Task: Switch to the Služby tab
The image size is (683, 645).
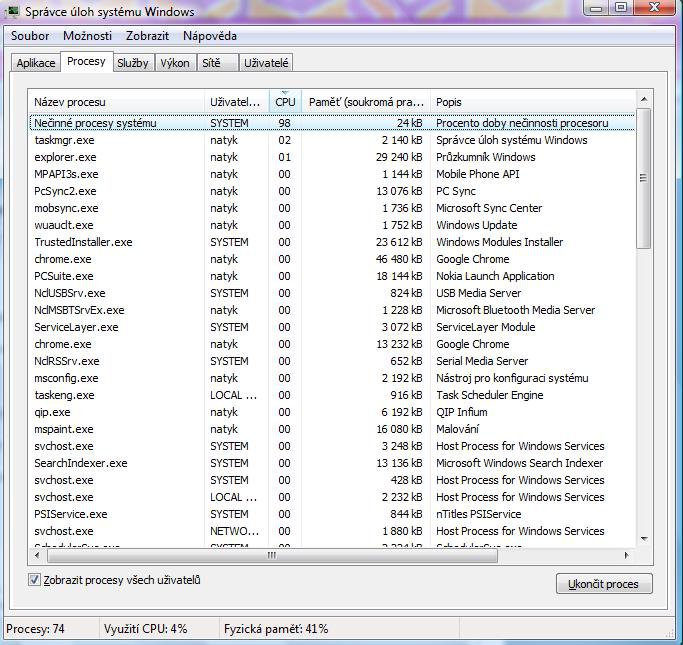Action: [133, 63]
